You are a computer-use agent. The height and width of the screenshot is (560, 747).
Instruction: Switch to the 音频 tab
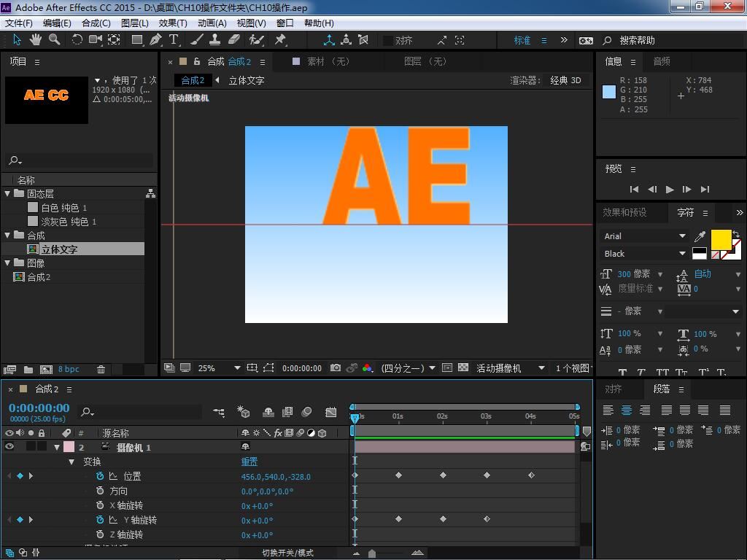point(661,61)
